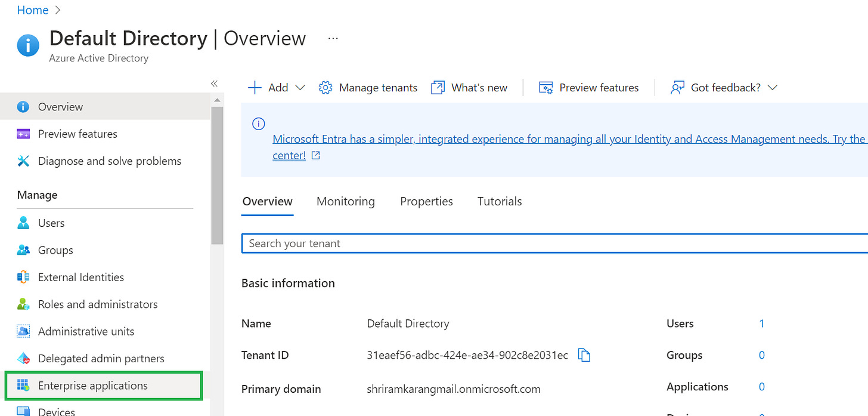Click the Overview info icon in sidebar

pos(23,107)
